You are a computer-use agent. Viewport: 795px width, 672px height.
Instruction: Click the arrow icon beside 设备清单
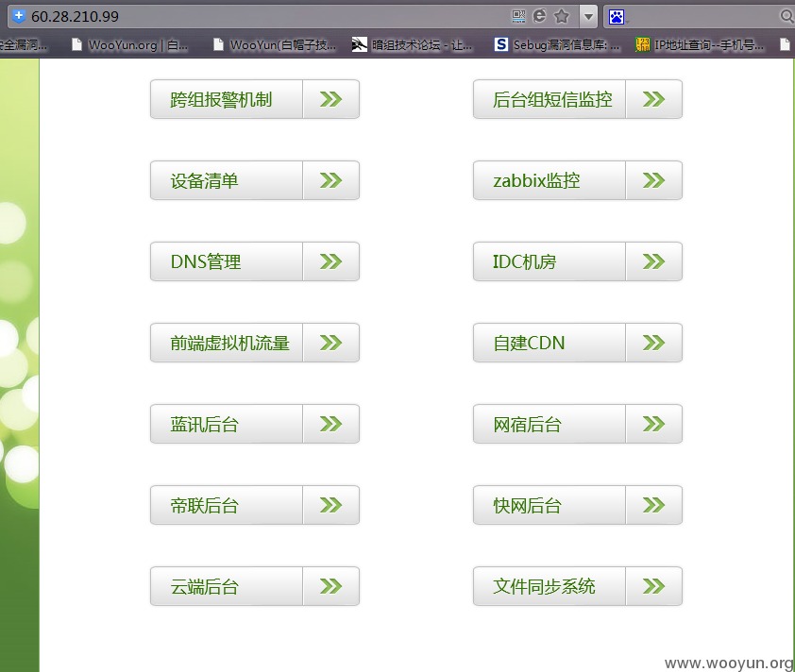(331, 180)
